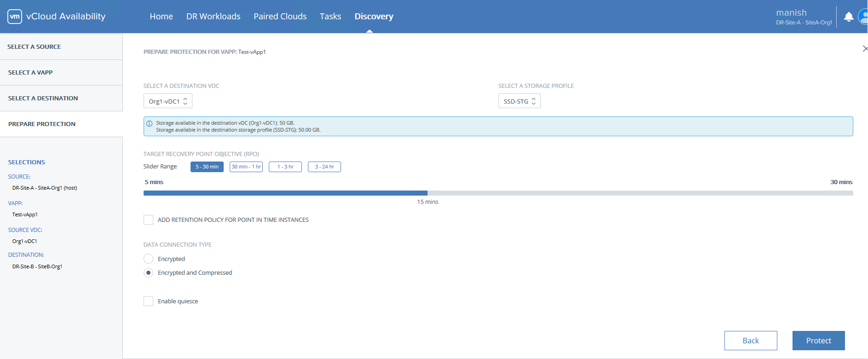
Task: Click the Test-vApp1 entry under VAPP
Action: tap(25, 214)
